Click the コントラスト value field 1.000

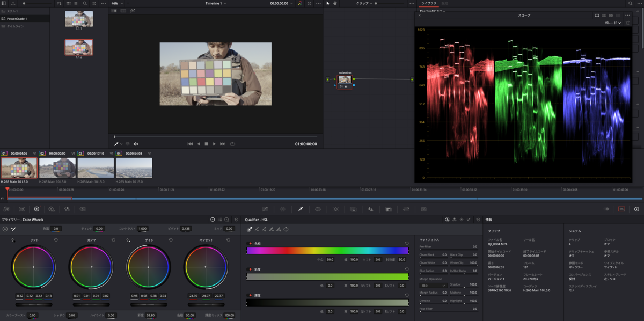tap(142, 229)
